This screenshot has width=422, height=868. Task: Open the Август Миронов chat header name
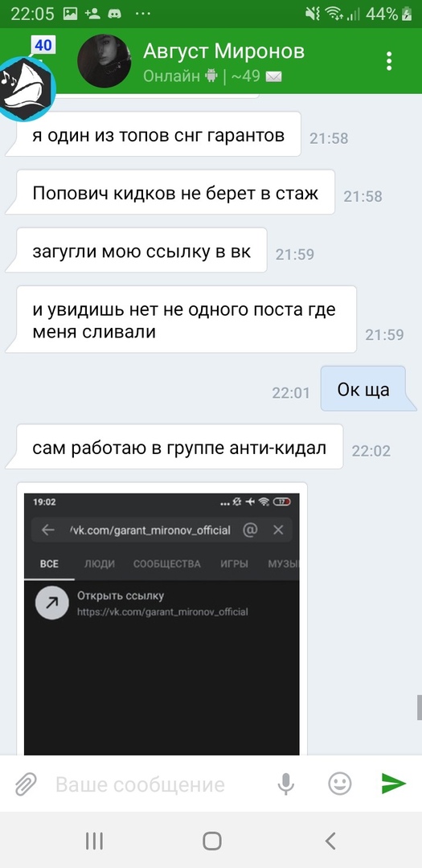pyautogui.click(x=223, y=51)
